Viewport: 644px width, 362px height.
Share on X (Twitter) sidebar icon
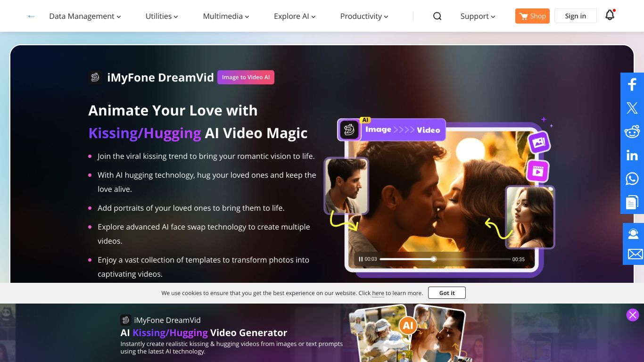point(632,108)
